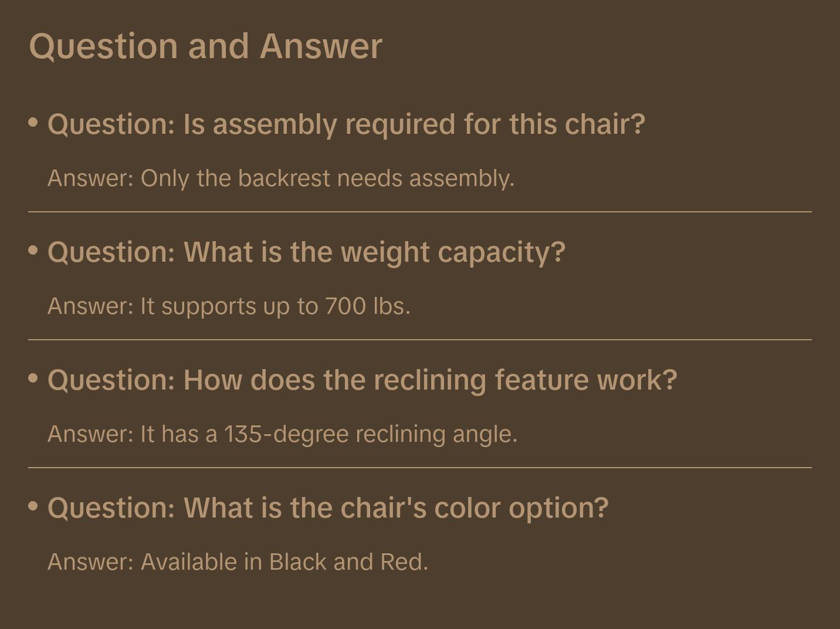Click the bullet beside the assembly question
The image size is (840, 629).
coord(33,123)
